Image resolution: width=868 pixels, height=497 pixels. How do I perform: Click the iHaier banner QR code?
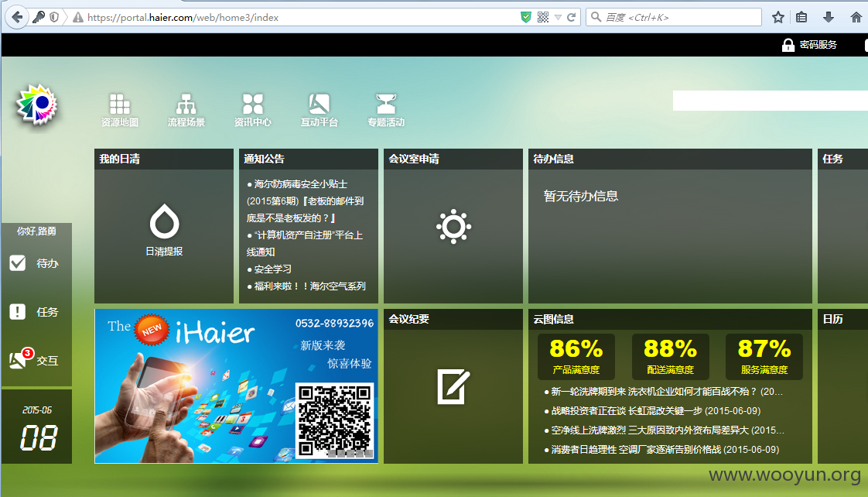pyautogui.click(x=334, y=420)
